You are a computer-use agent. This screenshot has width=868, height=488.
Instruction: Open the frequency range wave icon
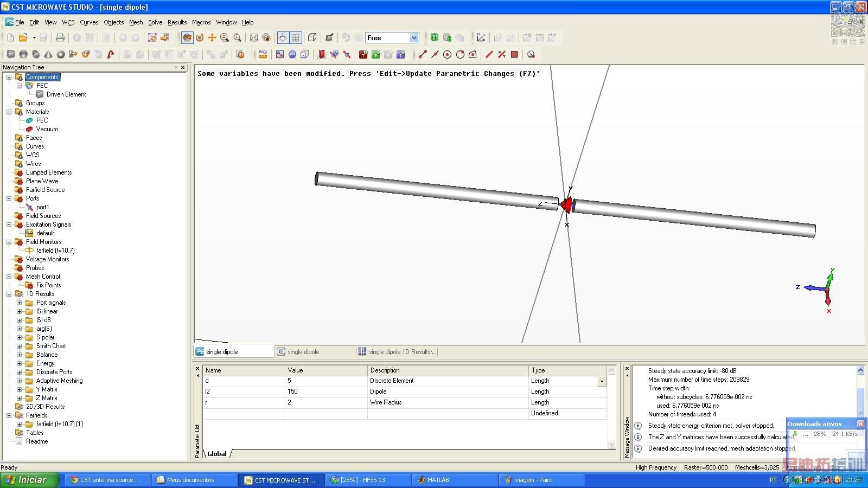pos(292,54)
